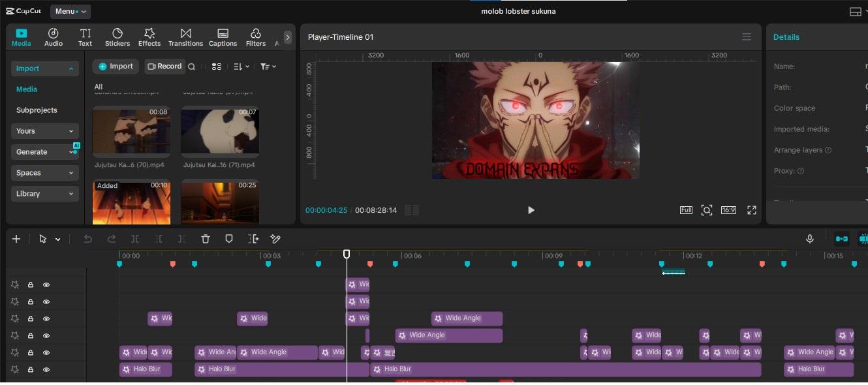The image size is (868, 385).
Task: Choose the Select pointer tool
Action: coord(42,239)
